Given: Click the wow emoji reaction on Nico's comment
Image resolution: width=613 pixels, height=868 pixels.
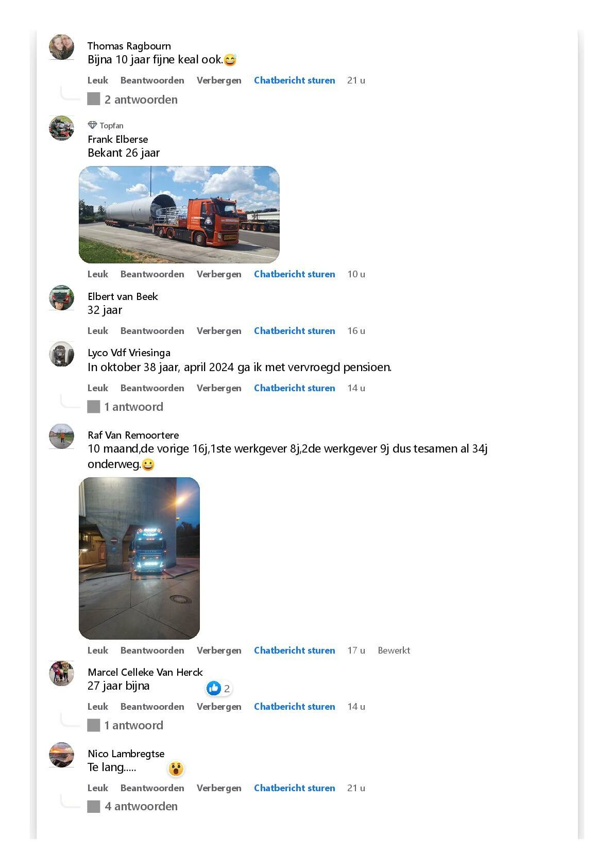Looking at the screenshot, I should pyautogui.click(x=176, y=769).
